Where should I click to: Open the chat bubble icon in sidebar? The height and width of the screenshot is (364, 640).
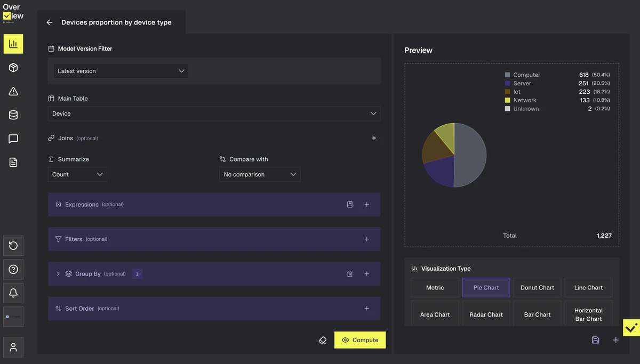13,139
